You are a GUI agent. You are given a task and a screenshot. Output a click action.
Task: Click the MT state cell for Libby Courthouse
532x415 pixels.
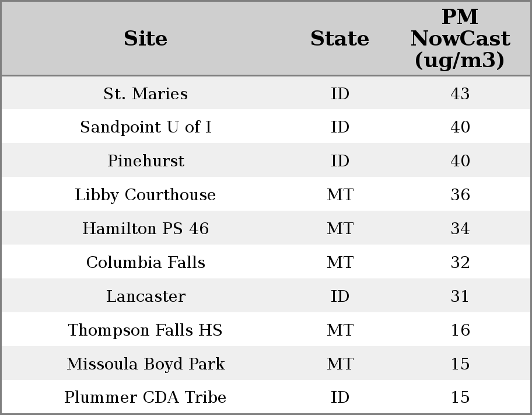[x=339, y=195]
